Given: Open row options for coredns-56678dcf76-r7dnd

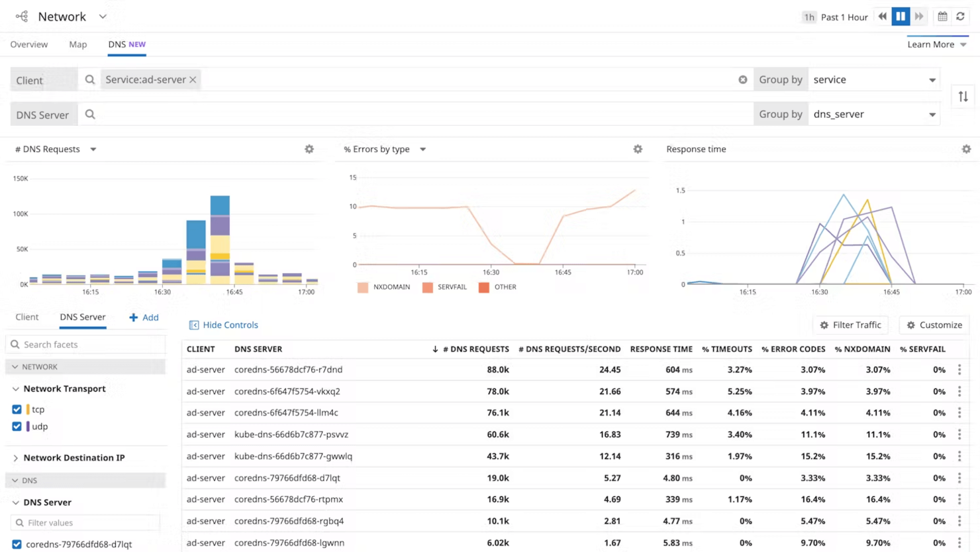Looking at the screenshot, I should pyautogui.click(x=960, y=370).
